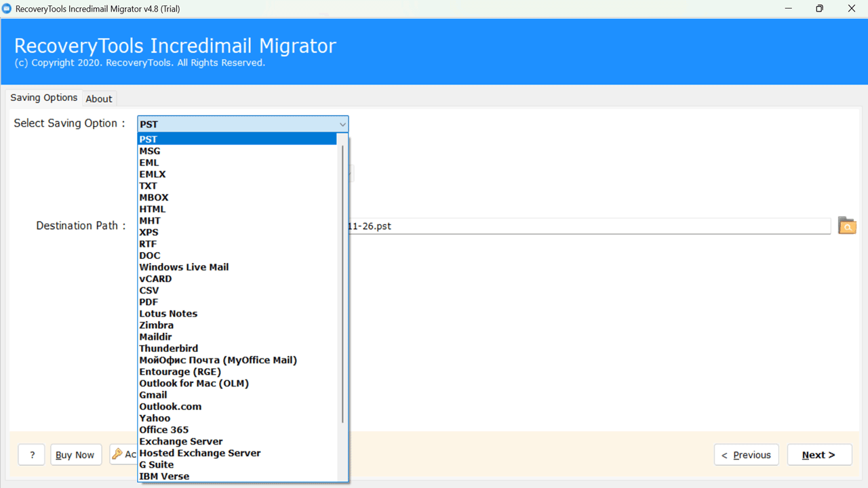Select Thunderbird saving option
Viewport: 868px width, 488px height.
click(237, 348)
